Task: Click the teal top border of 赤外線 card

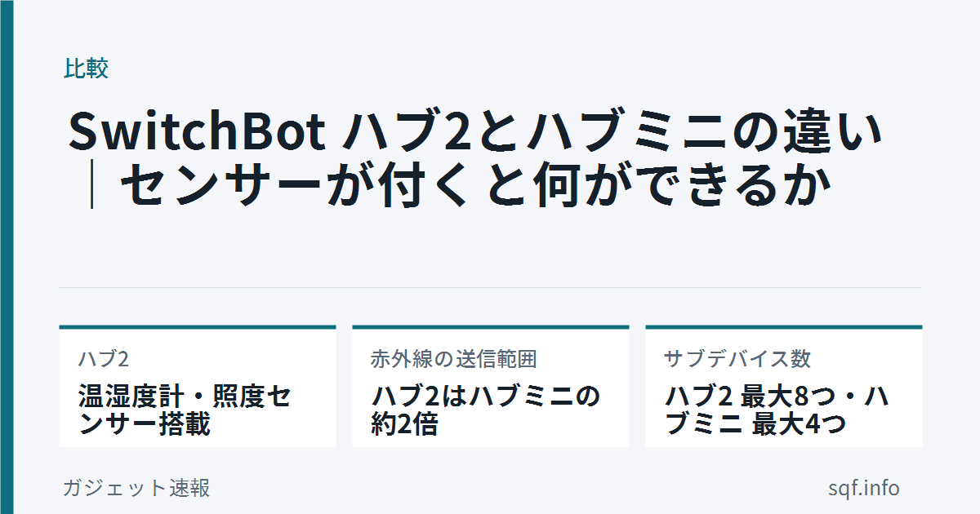Action: click(491, 327)
